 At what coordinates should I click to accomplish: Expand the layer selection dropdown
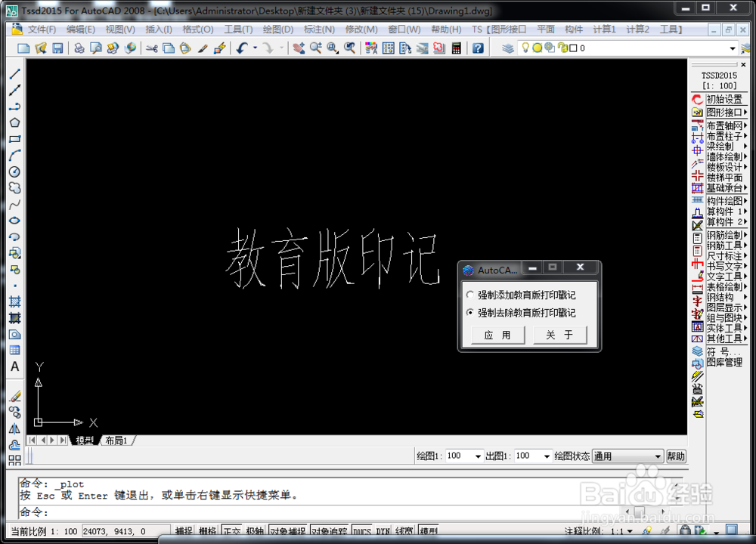click(733, 48)
